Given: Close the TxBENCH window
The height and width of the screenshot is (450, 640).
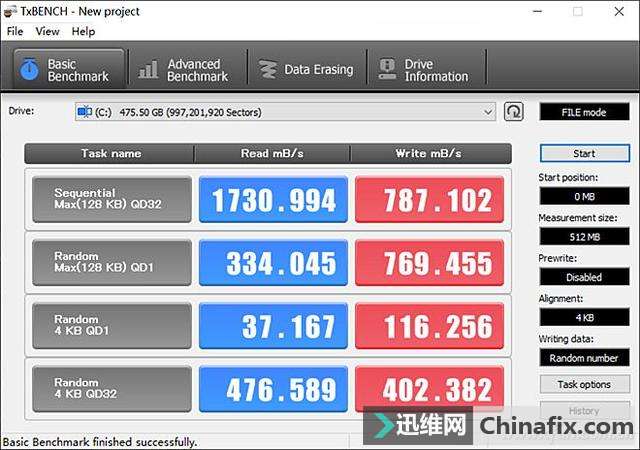Looking at the screenshot, I should [x=619, y=11].
